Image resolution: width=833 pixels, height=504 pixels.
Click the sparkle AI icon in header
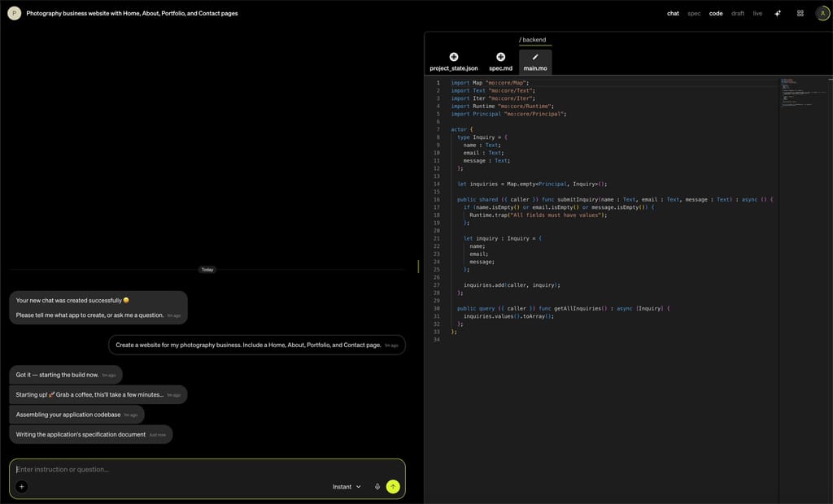pyautogui.click(x=778, y=13)
